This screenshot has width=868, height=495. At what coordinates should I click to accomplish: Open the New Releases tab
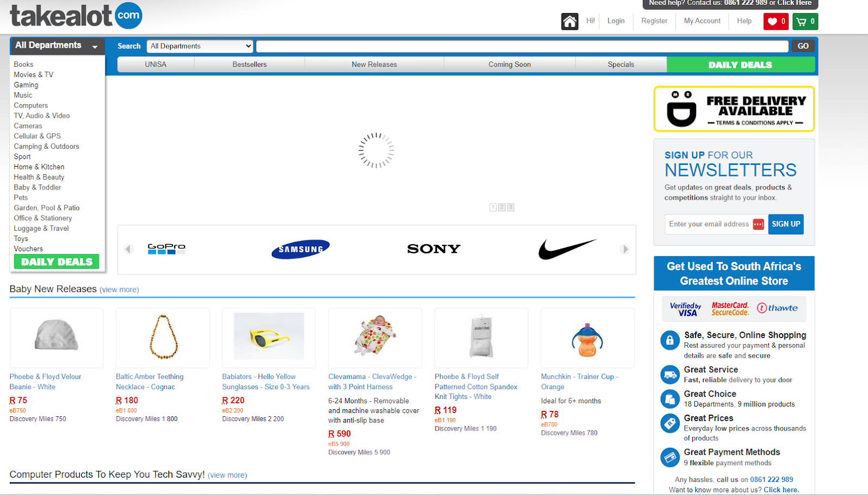coord(374,65)
